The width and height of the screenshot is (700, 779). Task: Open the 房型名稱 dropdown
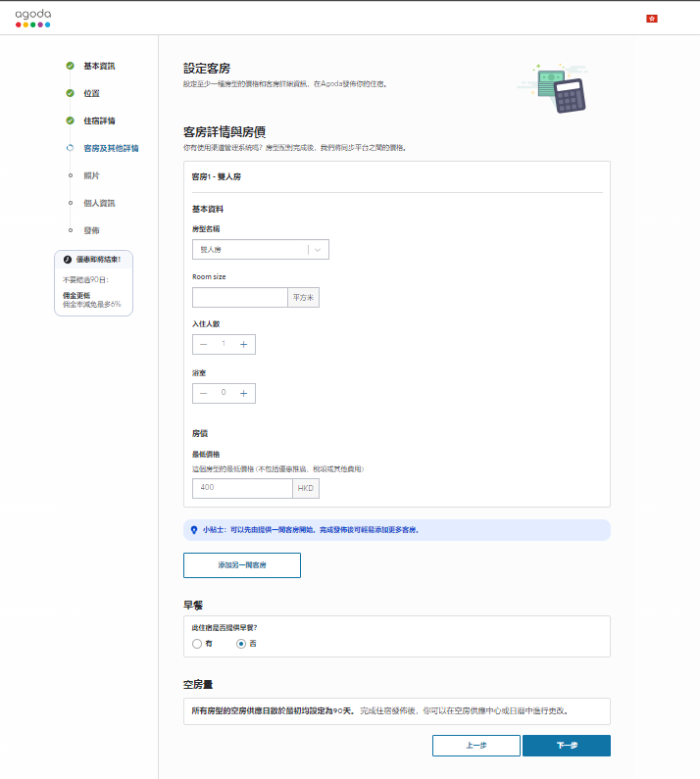click(x=250, y=250)
